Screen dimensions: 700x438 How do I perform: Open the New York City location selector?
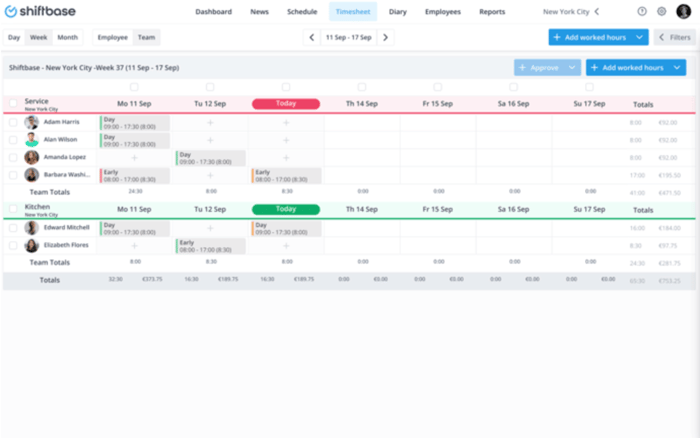570,12
